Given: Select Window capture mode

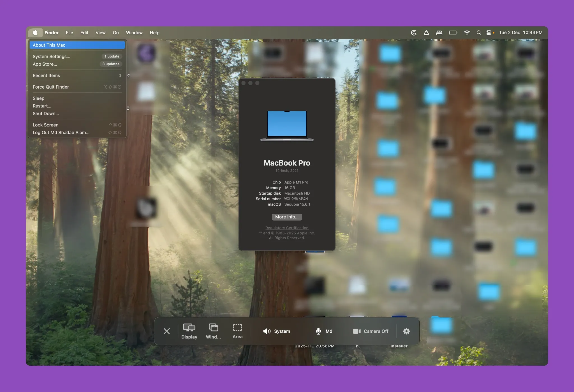Looking at the screenshot, I should click(x=213, y=331).
